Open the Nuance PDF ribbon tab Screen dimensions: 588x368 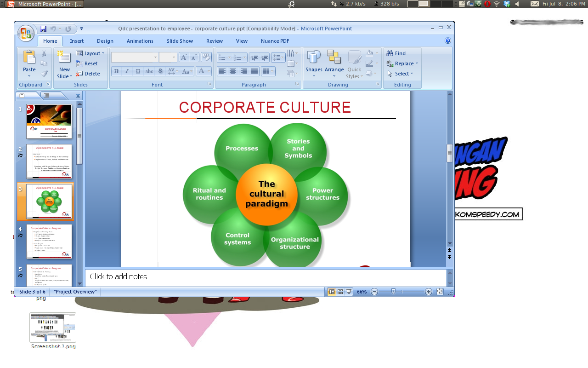coord(275,41)
